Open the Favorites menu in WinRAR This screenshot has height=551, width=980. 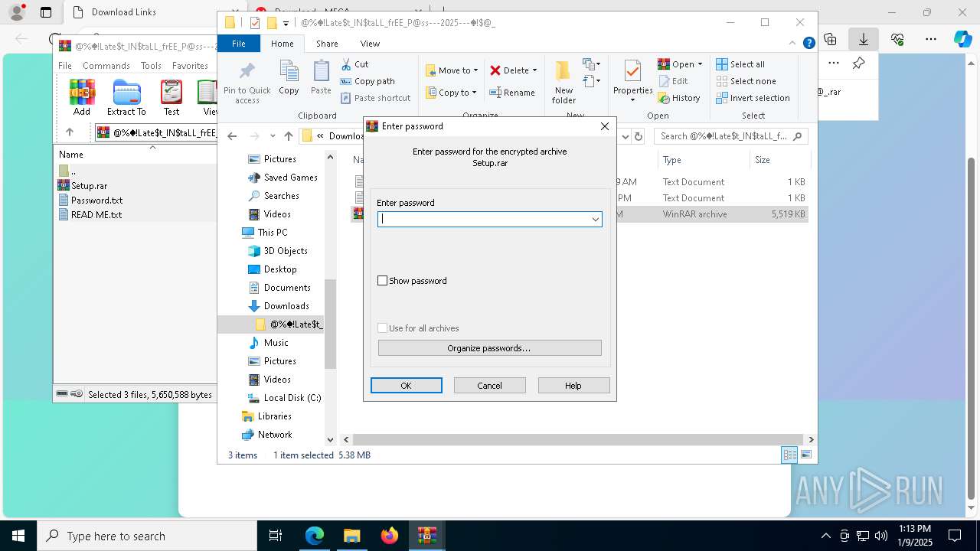point(190,66)
